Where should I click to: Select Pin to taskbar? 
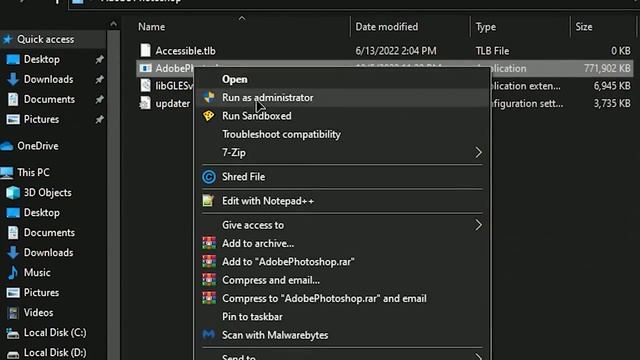point(342,317)
